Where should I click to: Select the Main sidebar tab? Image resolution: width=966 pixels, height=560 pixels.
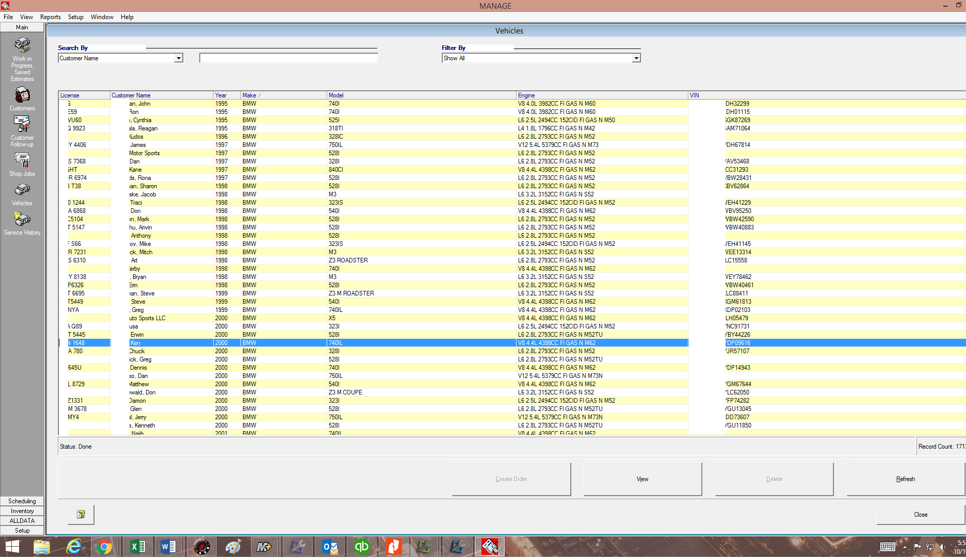click(22, 27)
